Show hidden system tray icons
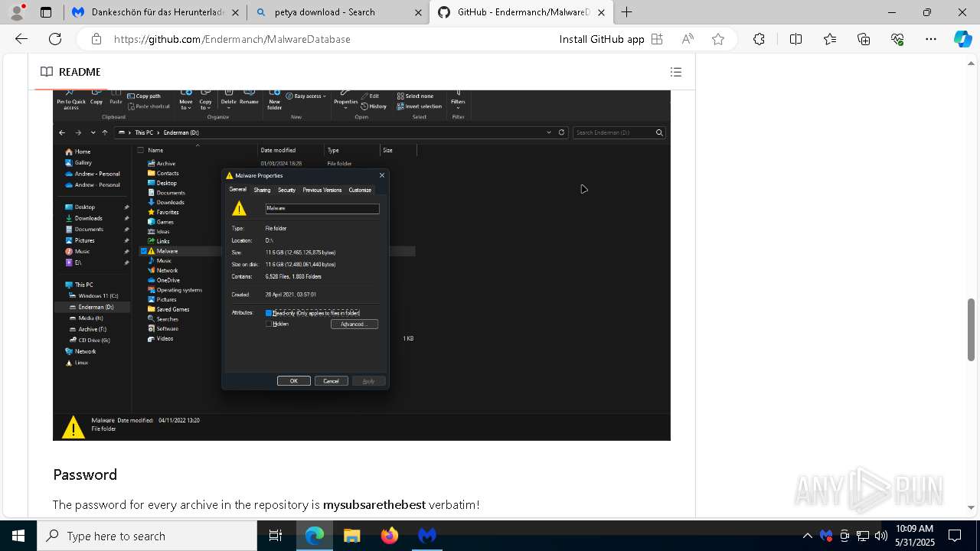 coord(807,536)
